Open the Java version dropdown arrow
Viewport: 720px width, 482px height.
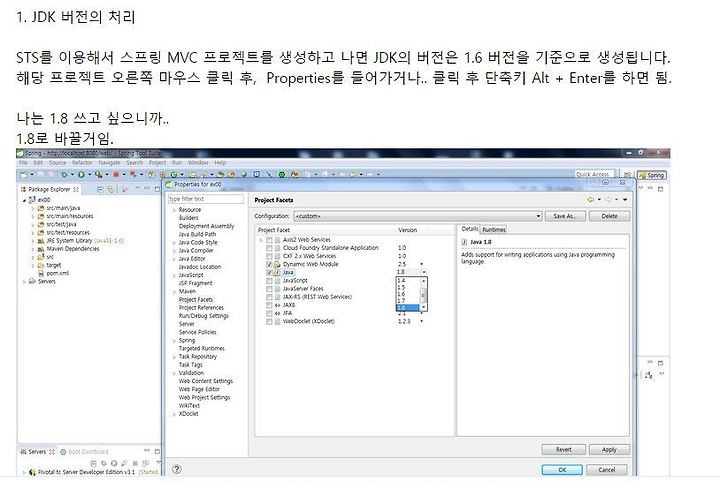click(x=424, y=272)
